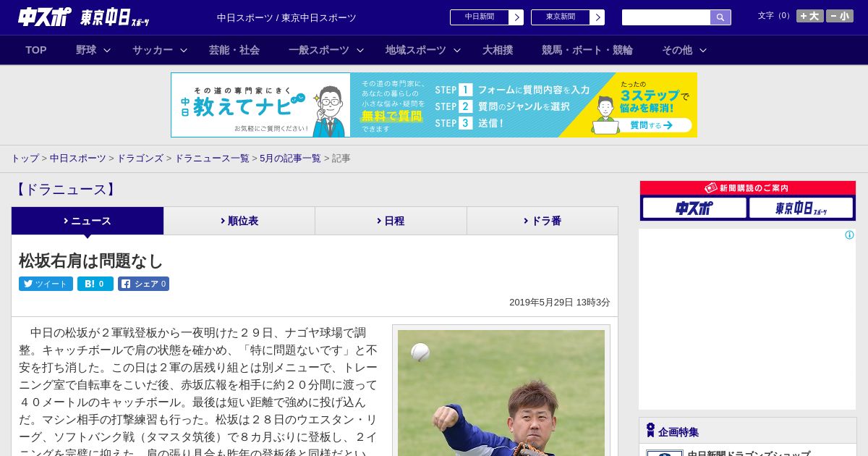Open the Matsuzaka pitching photo

point(501,393)
